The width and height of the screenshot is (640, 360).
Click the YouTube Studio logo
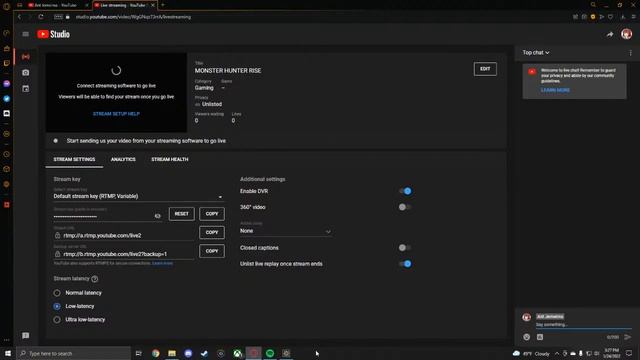point(53,34)
